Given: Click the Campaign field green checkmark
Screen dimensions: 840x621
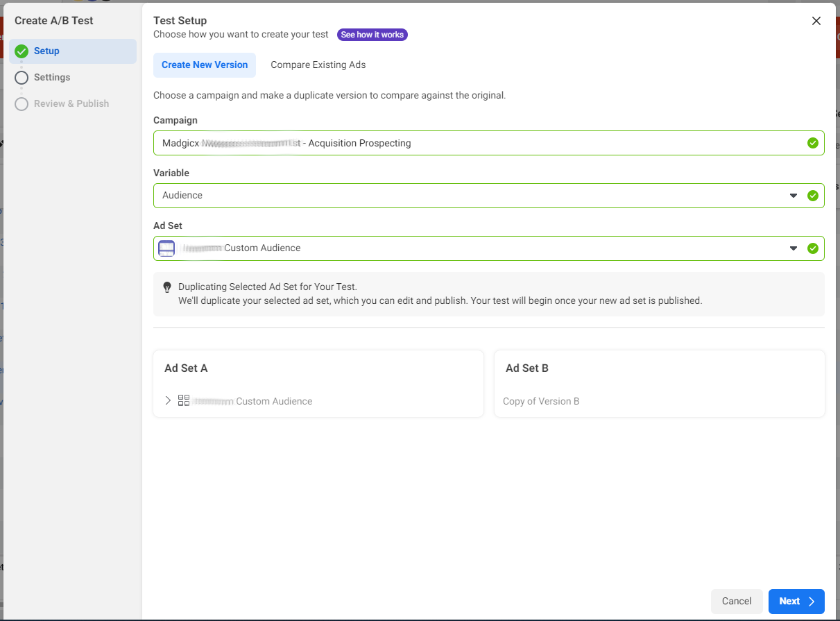Looking at the screenshot, I should tap(813, 143).
